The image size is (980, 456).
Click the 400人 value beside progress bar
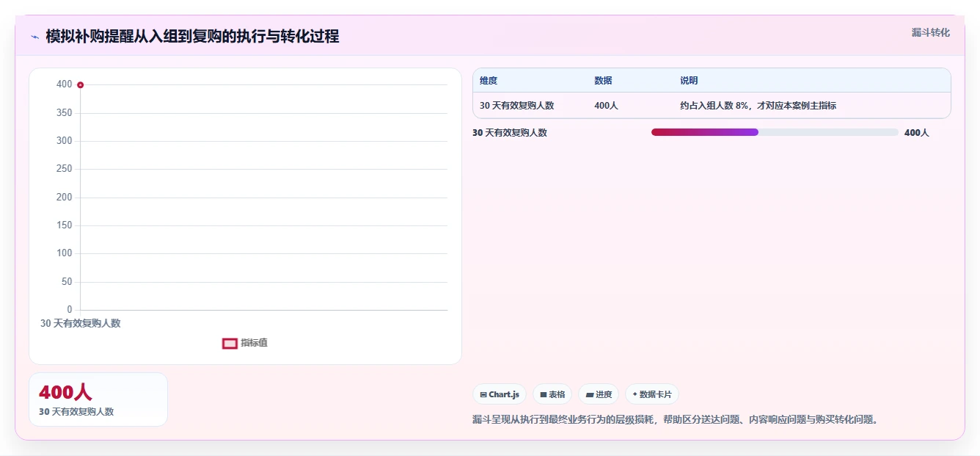pos(917,133)
